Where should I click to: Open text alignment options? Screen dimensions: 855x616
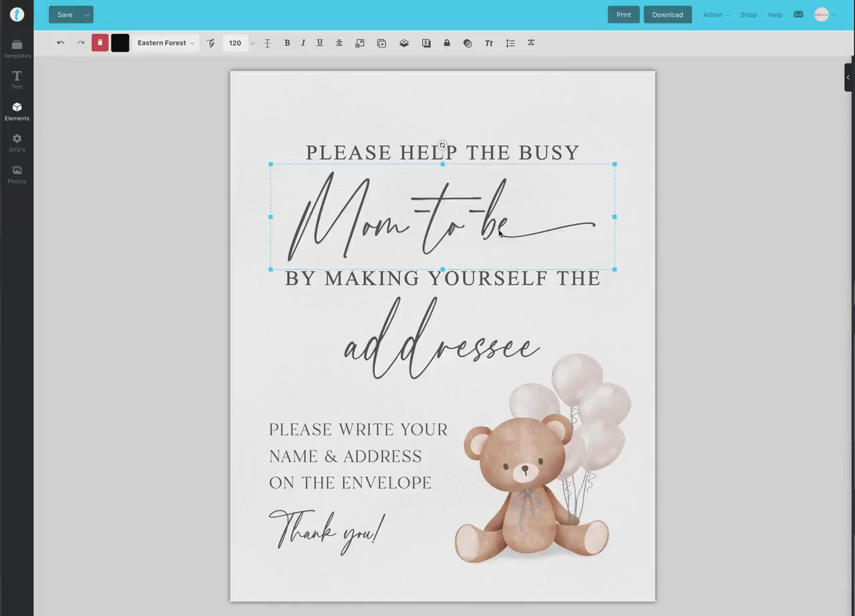point(339,43)
